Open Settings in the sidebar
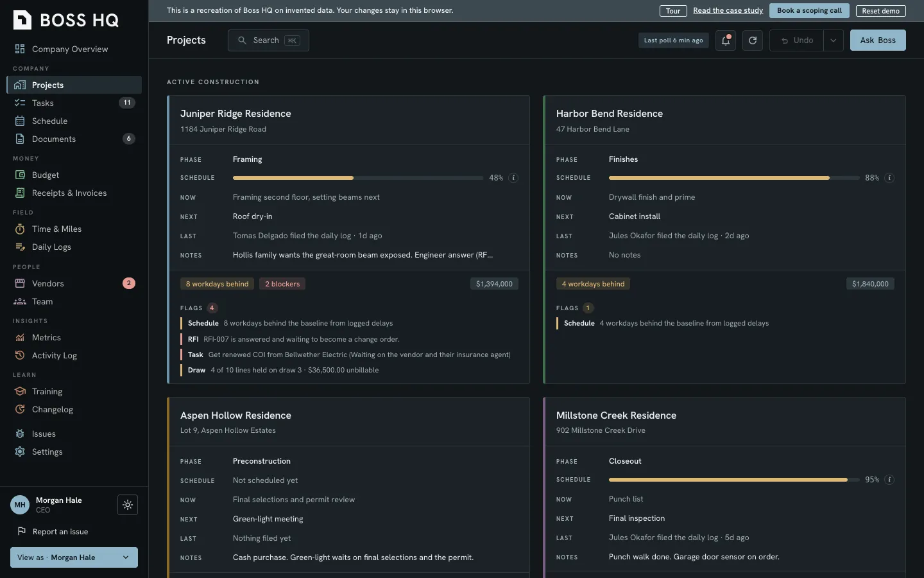This screenshot has height=578, width=924. (74, 451)
